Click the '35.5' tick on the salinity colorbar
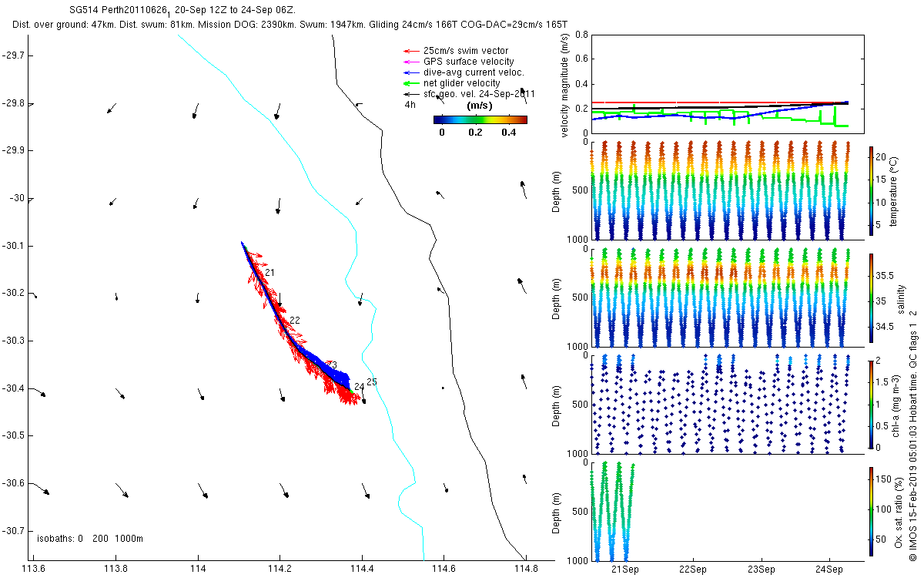Image resolution: width=924 pixels, height=578 pixels. [x=884, y=275]
